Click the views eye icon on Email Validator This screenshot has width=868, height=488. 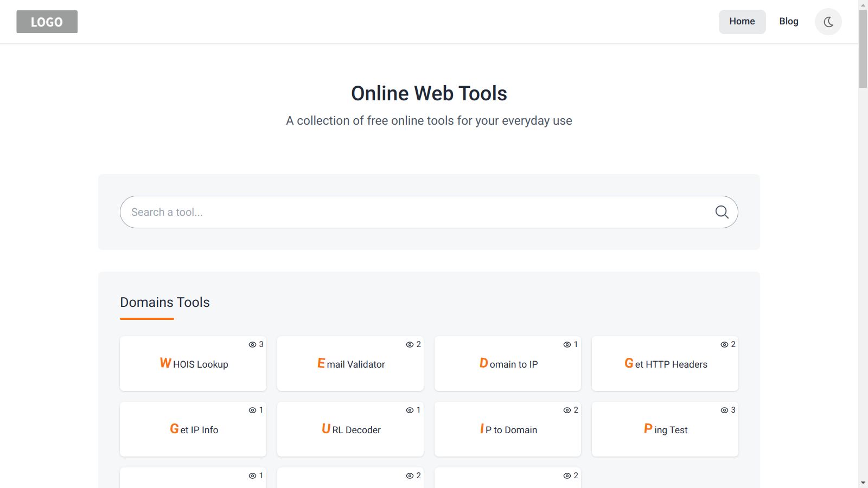[410, 345]
